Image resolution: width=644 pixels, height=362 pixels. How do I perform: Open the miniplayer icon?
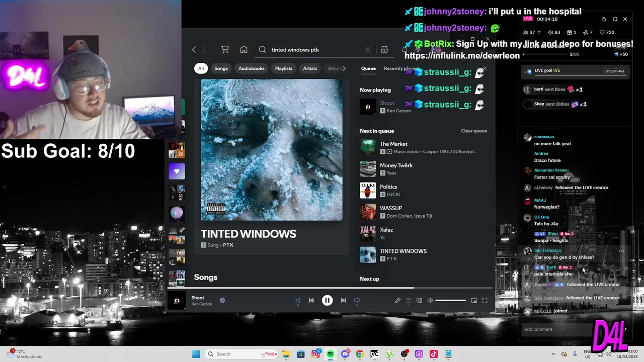tap(474, 300)
